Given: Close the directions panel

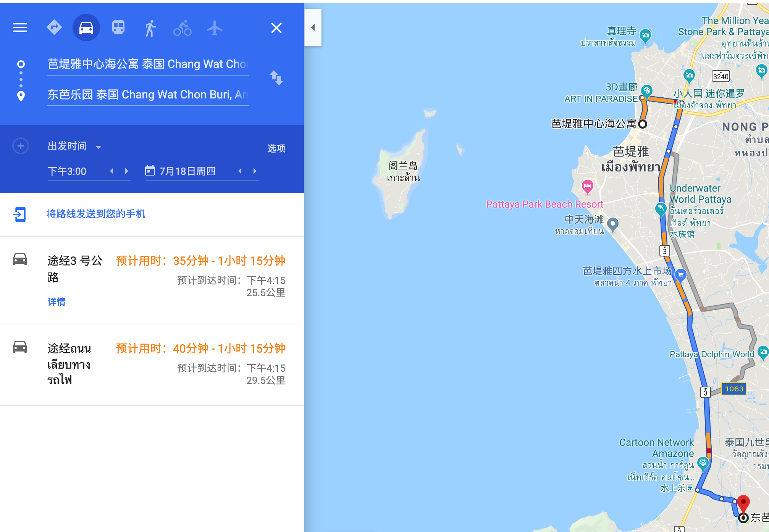Looking at the screenshot, I should pyautogui.click(x=276, y=28).
